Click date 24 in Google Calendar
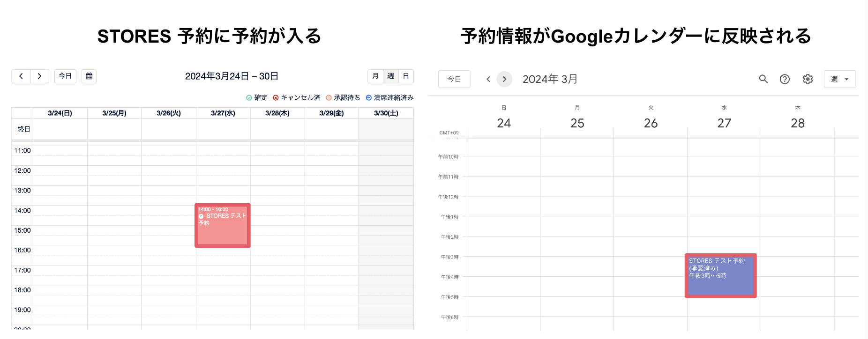The height and width of the screenshot is (339, 868). click(x=504, y=123)
